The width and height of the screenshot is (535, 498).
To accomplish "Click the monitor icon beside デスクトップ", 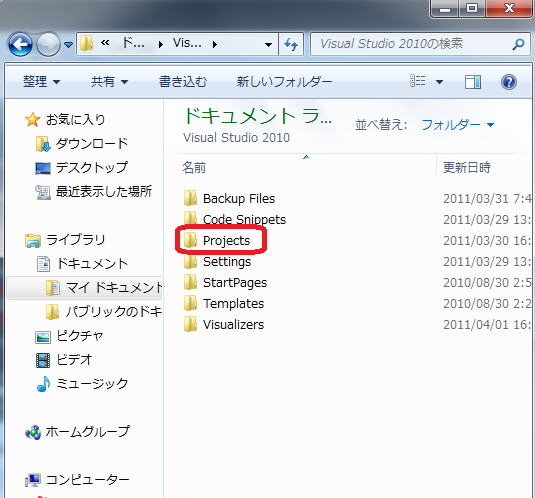I will tap(43, 168).
